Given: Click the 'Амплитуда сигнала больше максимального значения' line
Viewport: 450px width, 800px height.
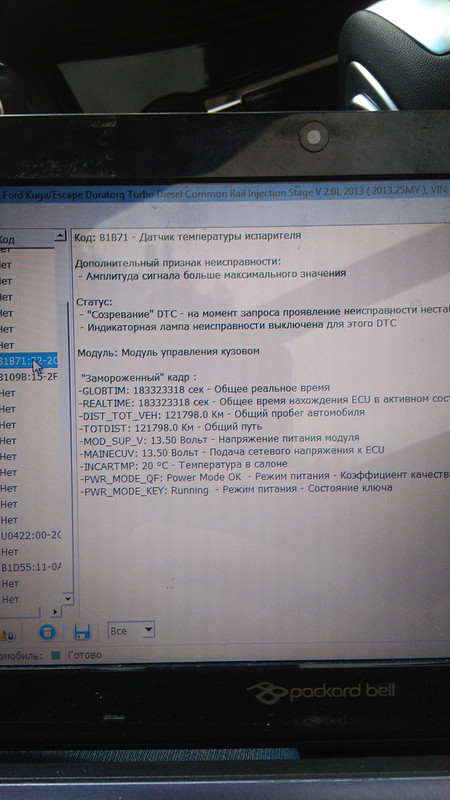Looking at the screenshot, I should click(213, 274).
